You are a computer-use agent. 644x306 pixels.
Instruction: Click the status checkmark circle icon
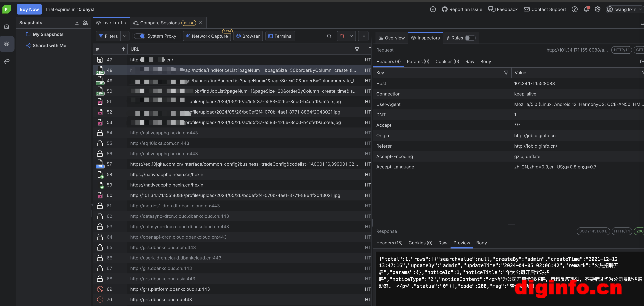point(433,9)
